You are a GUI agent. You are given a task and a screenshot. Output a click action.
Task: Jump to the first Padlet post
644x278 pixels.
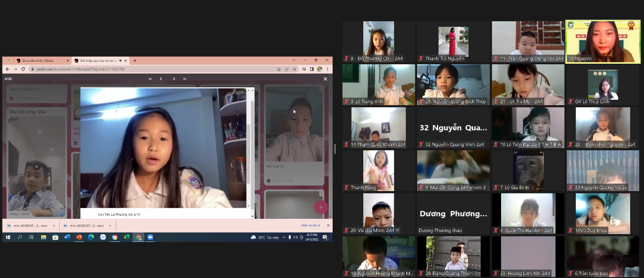(150, 79)
